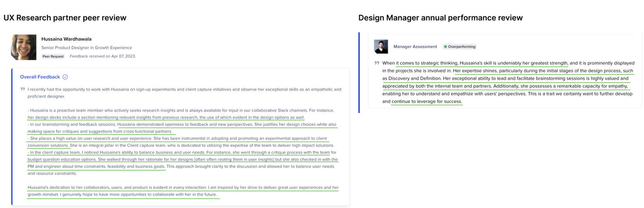
Task: Click the Design Manager annual performance review title
Action: tap(440, 18)
